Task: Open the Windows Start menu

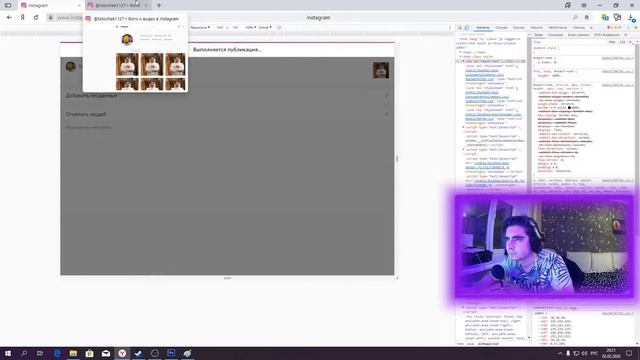Action: [8, 353]
